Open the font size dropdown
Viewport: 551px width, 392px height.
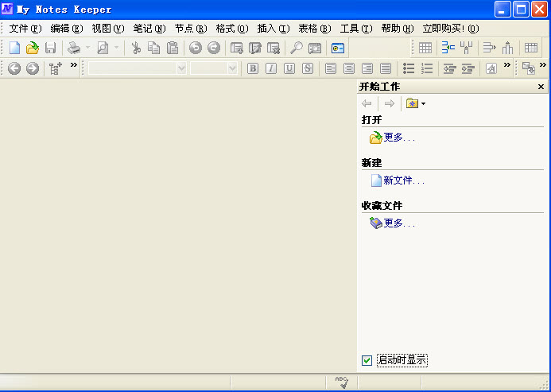(x=232, y=68)
